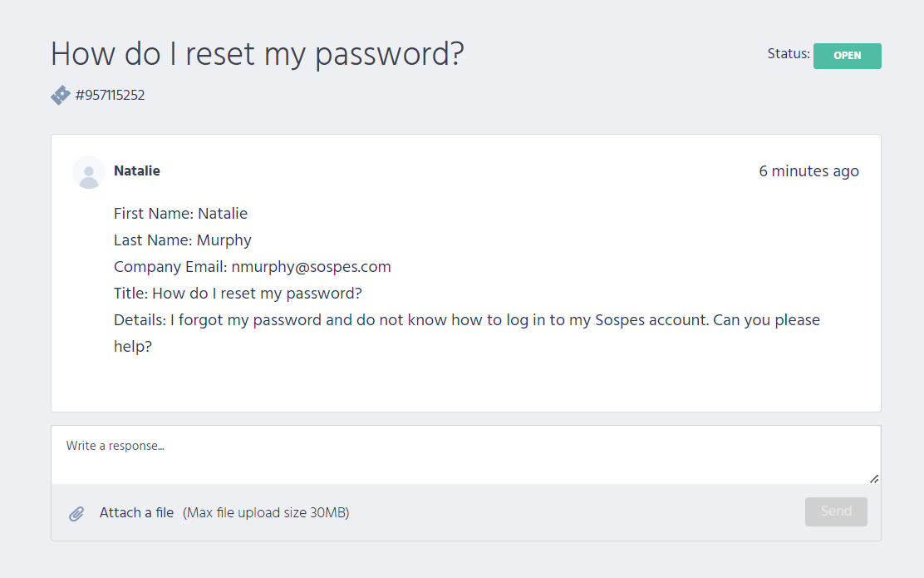Select ticket number #957115252 text
This screenshot has height=578, width=924.
(111, 95)
